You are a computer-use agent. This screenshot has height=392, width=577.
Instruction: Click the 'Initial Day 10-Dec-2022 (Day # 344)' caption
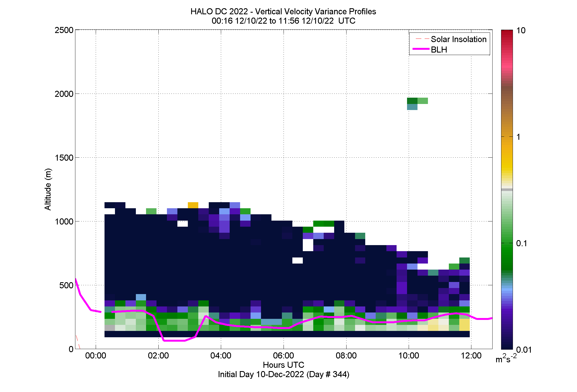tap(283, 374)
